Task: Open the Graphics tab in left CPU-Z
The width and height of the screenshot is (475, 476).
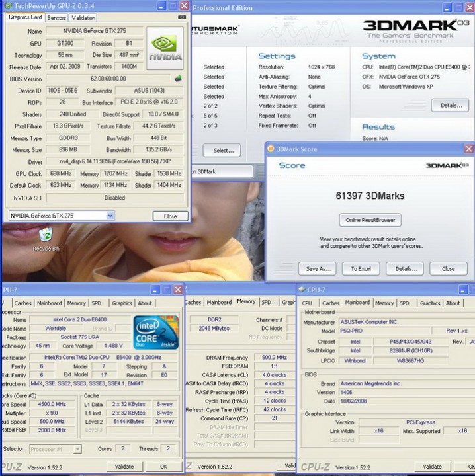Action: [x=122, y=303]
